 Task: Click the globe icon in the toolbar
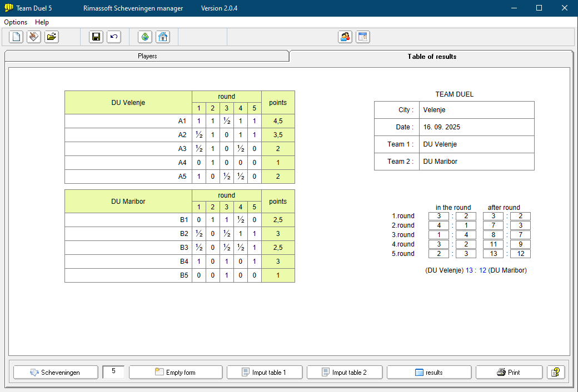coord(145,37)
